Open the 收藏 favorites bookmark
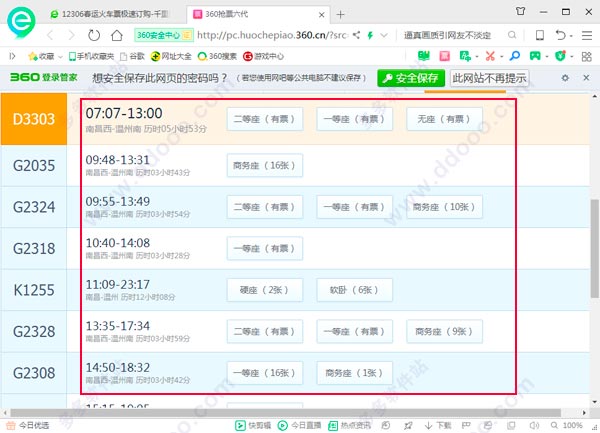600x433 pixels. (x=41, y=56)
